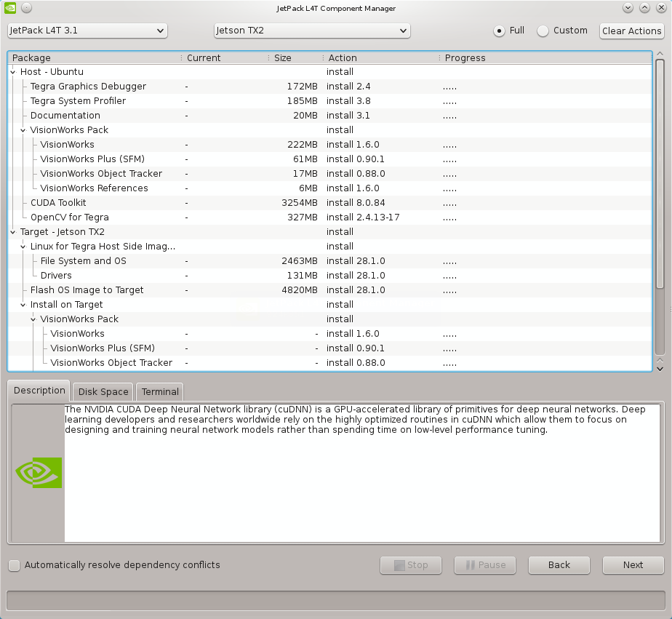Open the Jetson TX2 device dropdown
Viewport: 672px width, 619px height.
coord(312,31)
